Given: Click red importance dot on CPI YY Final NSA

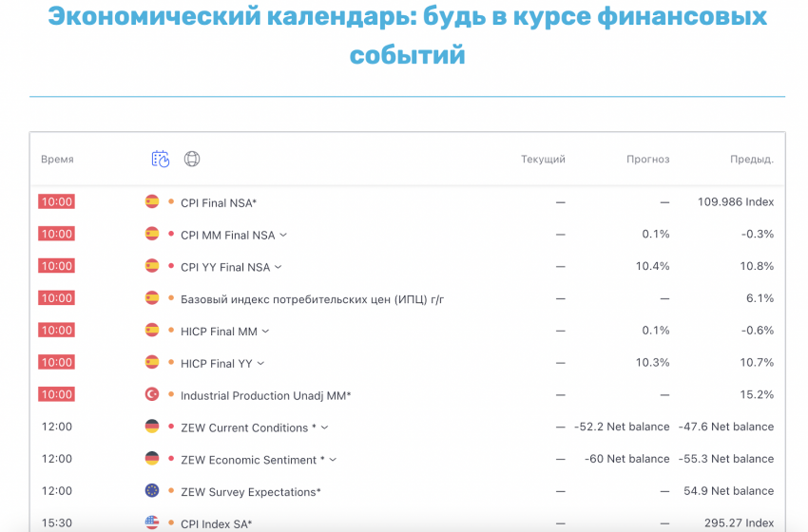Looking at the screenshot, I should click(171, 266).
